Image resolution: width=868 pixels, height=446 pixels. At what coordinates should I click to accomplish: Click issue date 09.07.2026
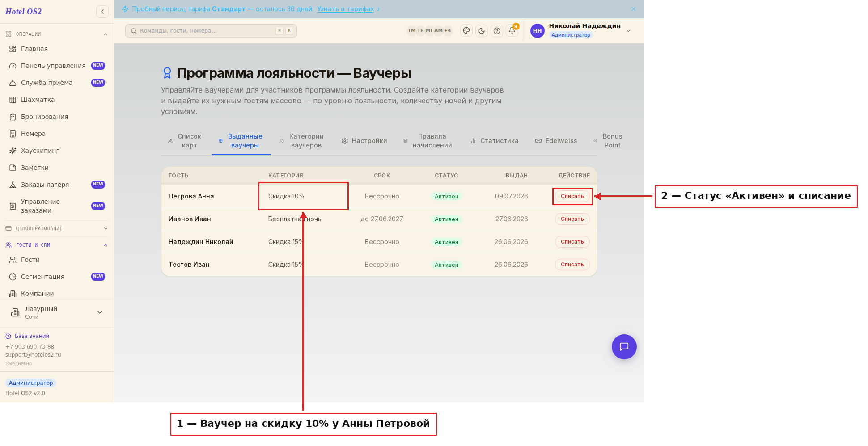click(511, 196)
